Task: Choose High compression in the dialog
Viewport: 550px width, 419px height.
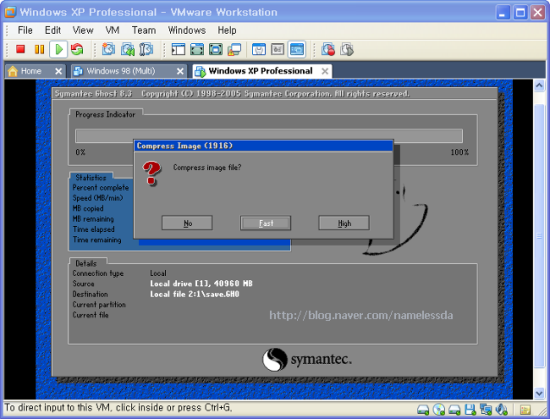Action: [x=344, y=223]
